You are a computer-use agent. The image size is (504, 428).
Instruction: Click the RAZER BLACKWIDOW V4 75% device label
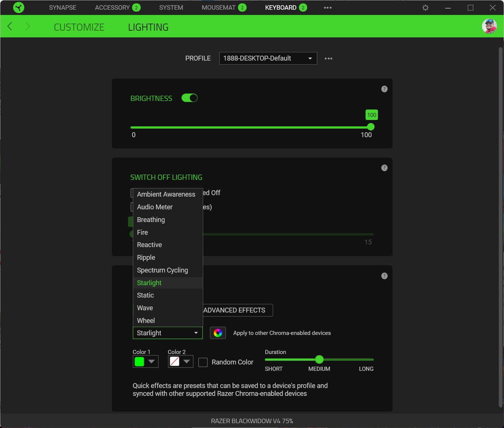pyautogui.click(x=252, y=421)
